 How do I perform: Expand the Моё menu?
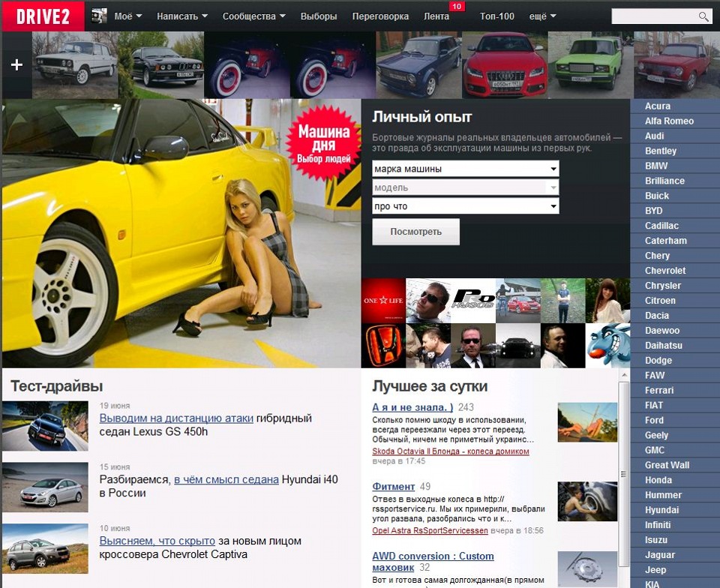coord(127,16)
